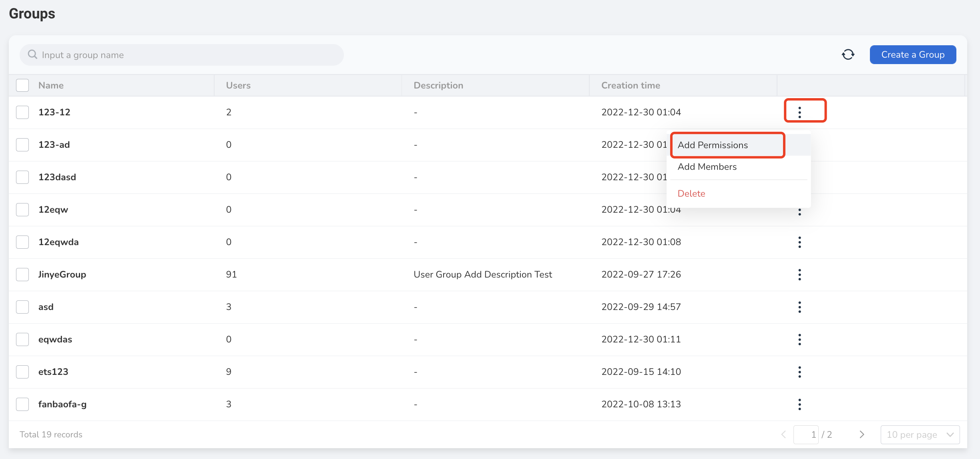Viewport: 980px width, 459px height.
Task: Check the box for group eqwdas
Action: pos(22,339)
